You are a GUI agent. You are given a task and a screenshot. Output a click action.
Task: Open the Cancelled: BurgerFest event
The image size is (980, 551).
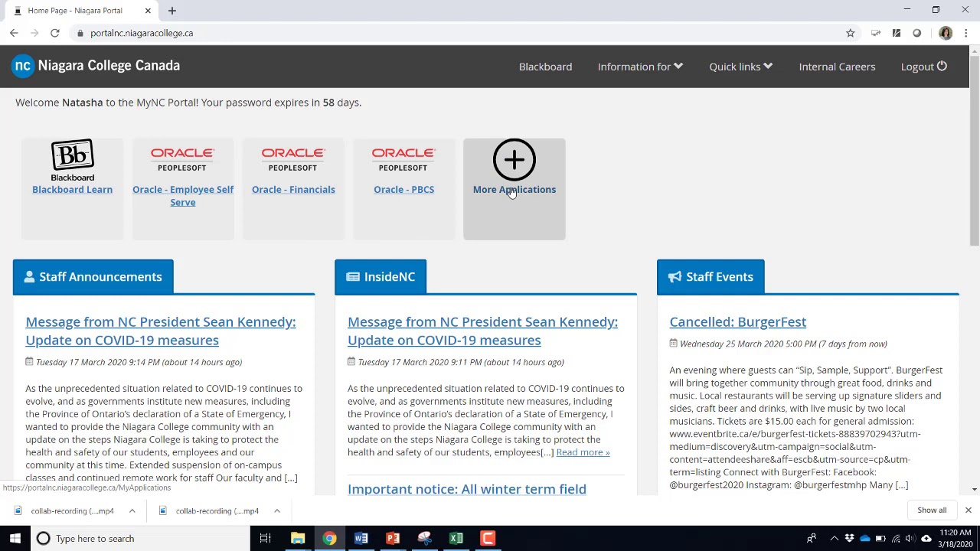738,322
